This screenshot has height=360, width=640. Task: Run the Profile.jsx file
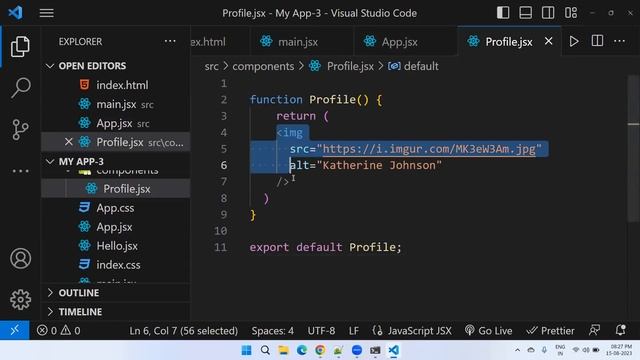tap(574, 41)
